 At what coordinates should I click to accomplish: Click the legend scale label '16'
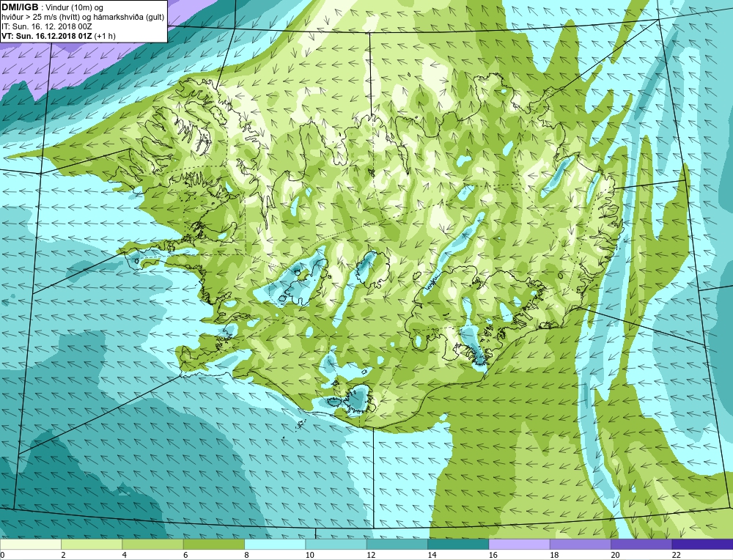(x=493, y=555)
